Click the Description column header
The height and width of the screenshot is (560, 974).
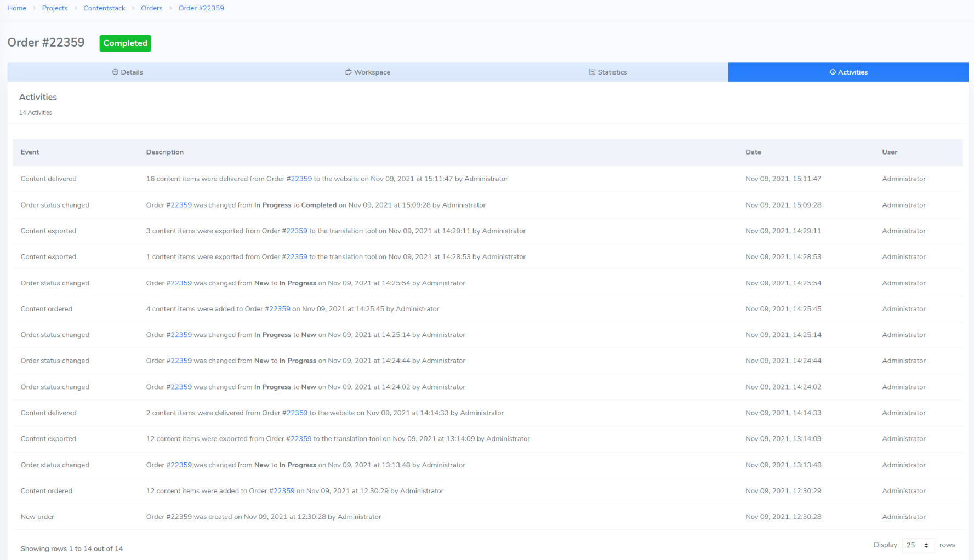point(164,152)
